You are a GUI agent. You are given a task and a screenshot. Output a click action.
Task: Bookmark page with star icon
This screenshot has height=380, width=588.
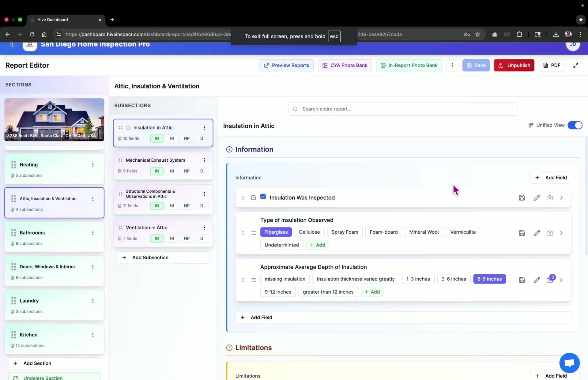[x=478, y=34]
